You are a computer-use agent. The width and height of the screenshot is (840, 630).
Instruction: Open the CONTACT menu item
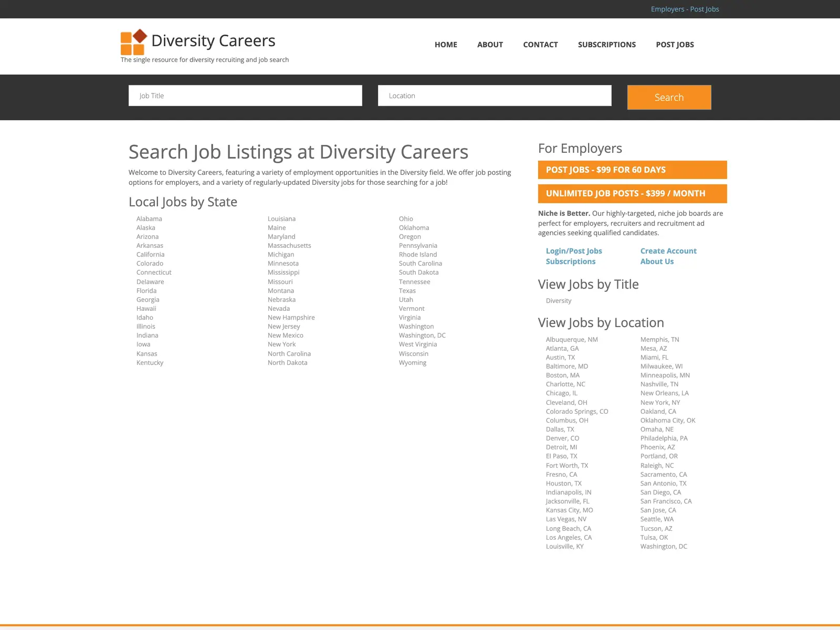[540, 45]
